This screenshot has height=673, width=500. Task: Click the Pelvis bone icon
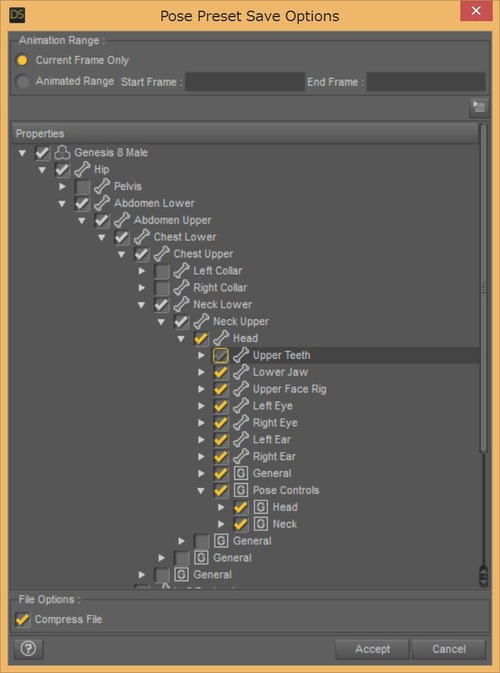(102, 186)
